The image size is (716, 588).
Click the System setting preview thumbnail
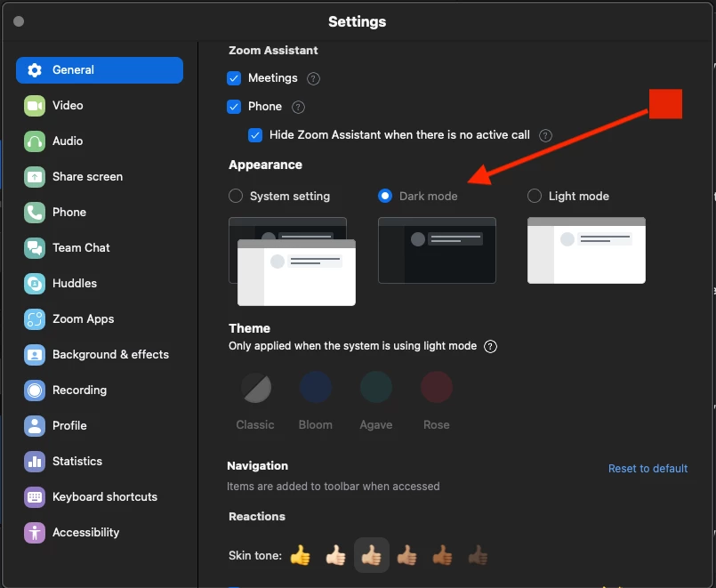tap(293, 262)
